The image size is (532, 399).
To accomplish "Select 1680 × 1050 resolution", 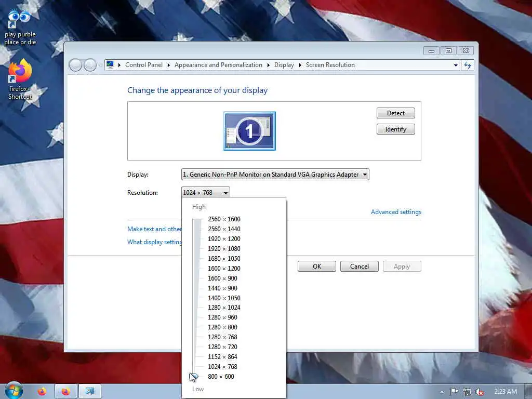I will pyautogui.click(x=224, y=259).
